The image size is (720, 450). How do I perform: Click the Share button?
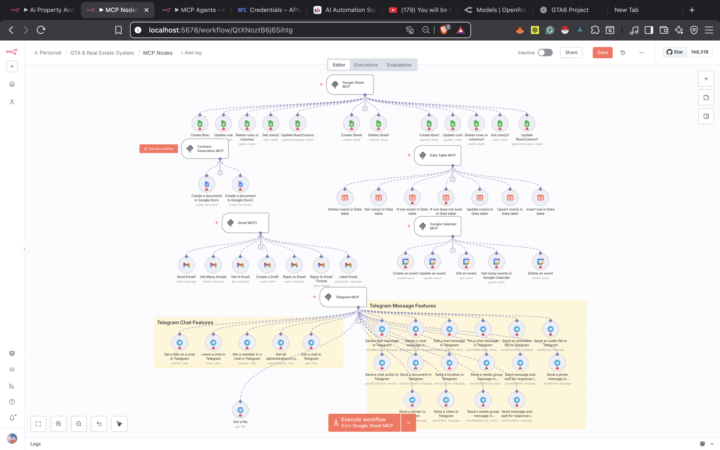tap(571, 52)
